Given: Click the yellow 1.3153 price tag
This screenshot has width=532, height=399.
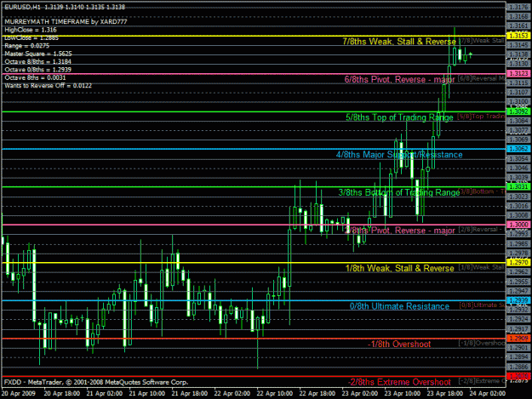Looking at the screenshot, I should (518, 36).
